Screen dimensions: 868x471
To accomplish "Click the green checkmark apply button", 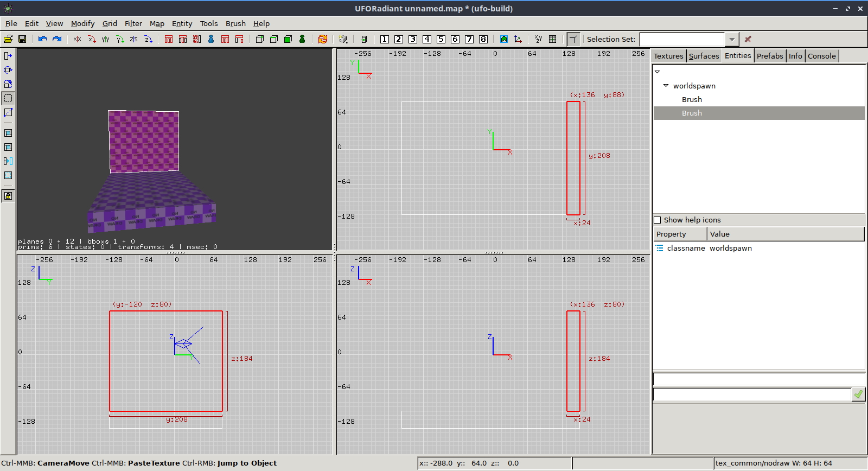I will coord(858,394).
